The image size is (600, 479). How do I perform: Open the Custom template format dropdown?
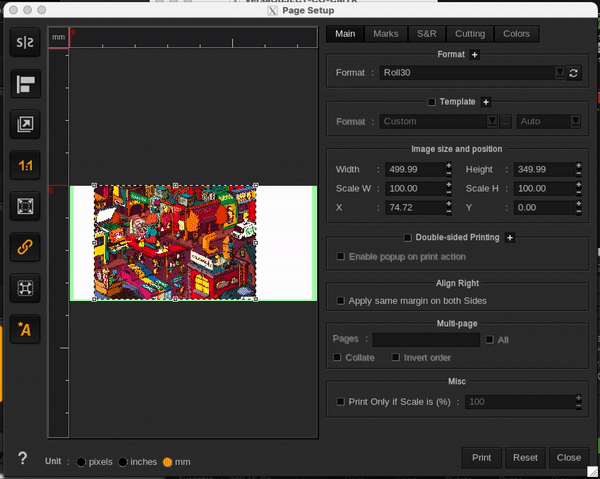point(492,122)
